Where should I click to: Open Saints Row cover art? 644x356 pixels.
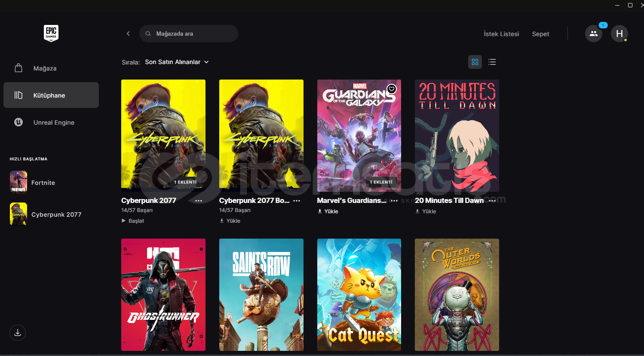coord(261,295)
